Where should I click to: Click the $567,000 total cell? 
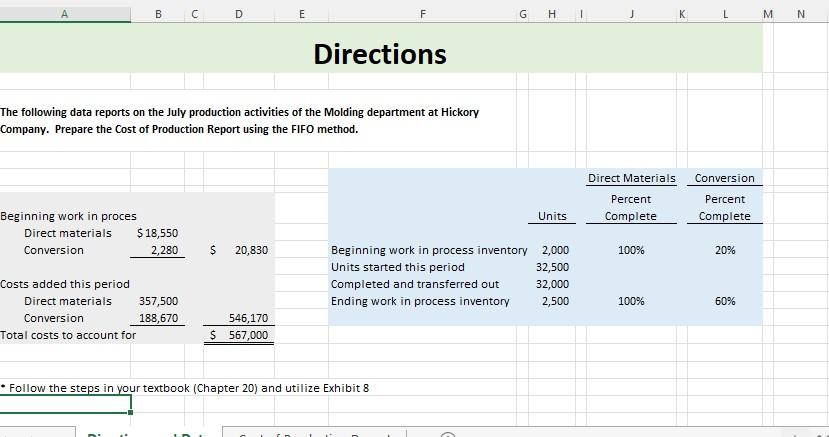(x=239, y=335)
